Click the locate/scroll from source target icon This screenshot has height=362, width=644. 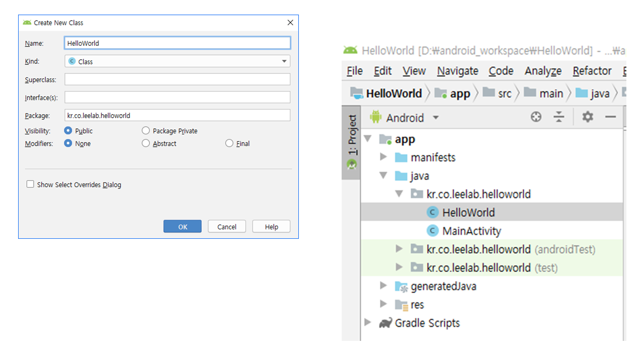[536, 117]
